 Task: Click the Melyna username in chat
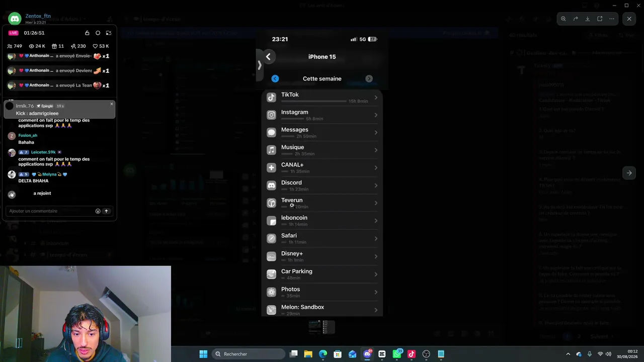coord(49,174)
